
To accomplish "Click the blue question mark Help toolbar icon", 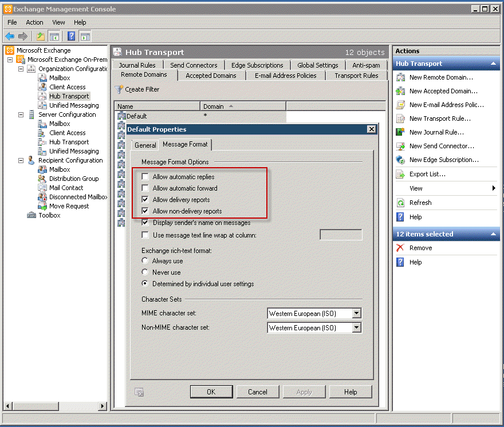I will (x=72, y=36).
